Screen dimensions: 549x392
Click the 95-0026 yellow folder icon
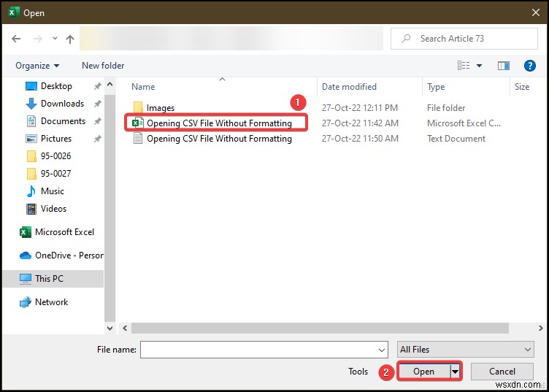pos(31,156)
